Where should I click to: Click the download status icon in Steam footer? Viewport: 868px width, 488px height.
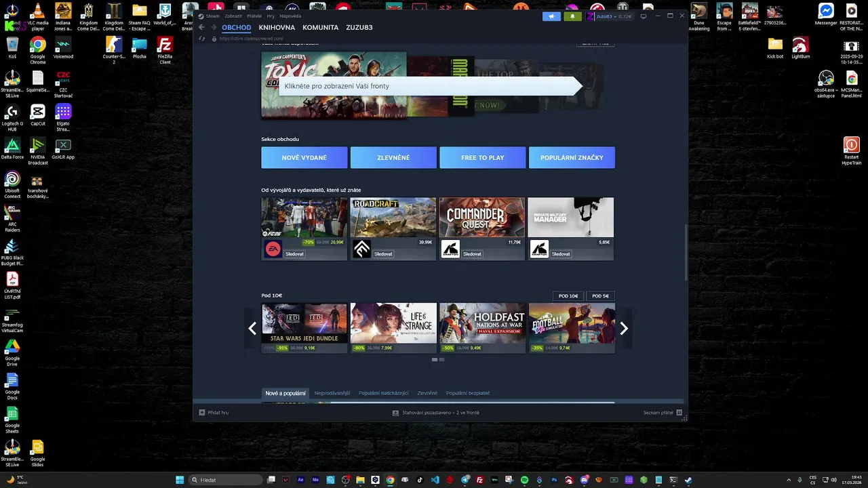[395, 412]
